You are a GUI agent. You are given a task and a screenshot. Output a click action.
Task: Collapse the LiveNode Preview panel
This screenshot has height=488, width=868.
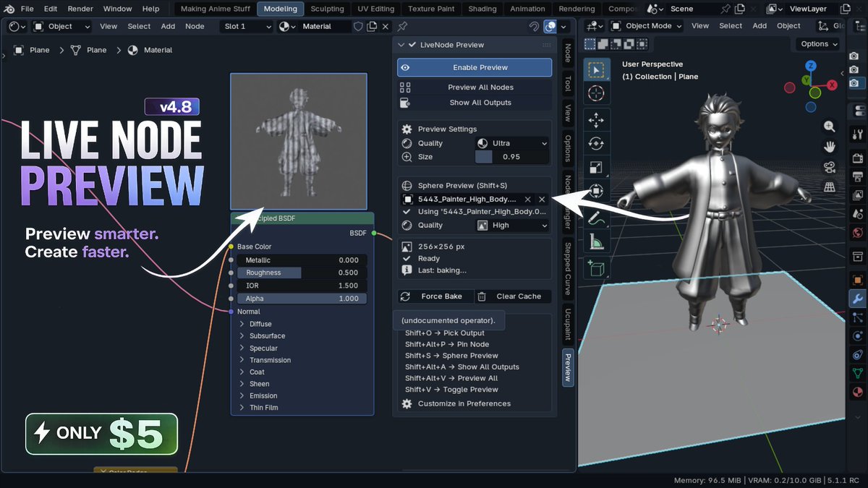(402, 45)
